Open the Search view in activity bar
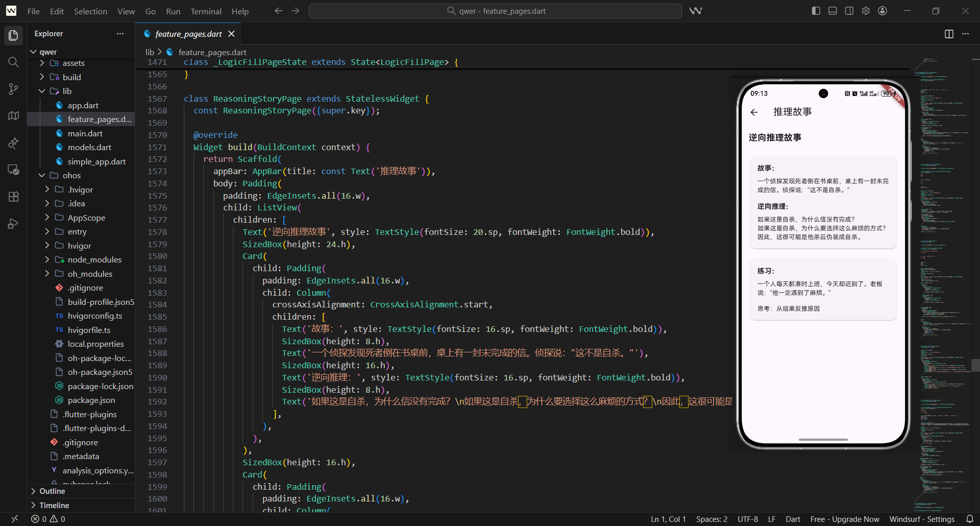 [14, 62]
